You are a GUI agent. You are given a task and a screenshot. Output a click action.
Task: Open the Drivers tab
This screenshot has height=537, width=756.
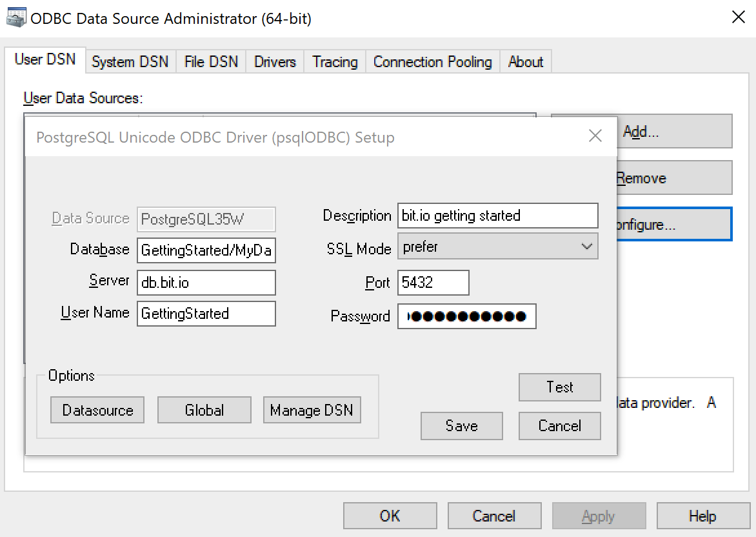(x=275, y=62)
